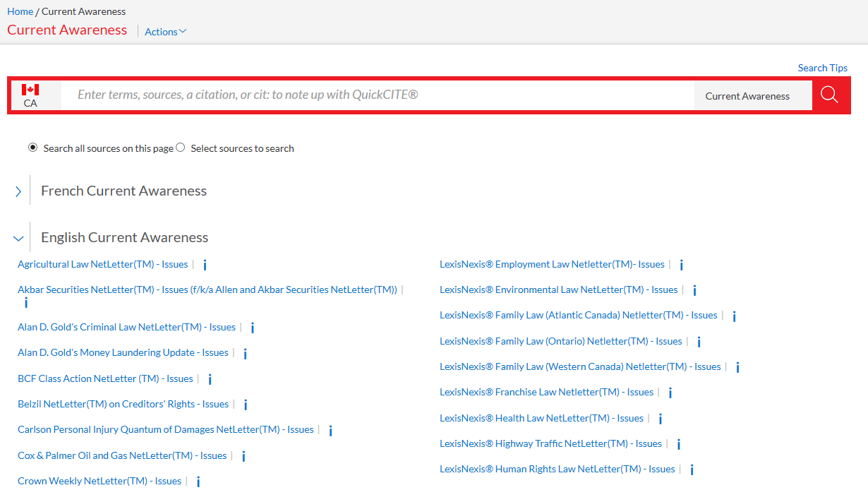868x490 pixels.
Task: Open LexisNexis Highway Traffic NetLetter link
Action: click(550, 443)
